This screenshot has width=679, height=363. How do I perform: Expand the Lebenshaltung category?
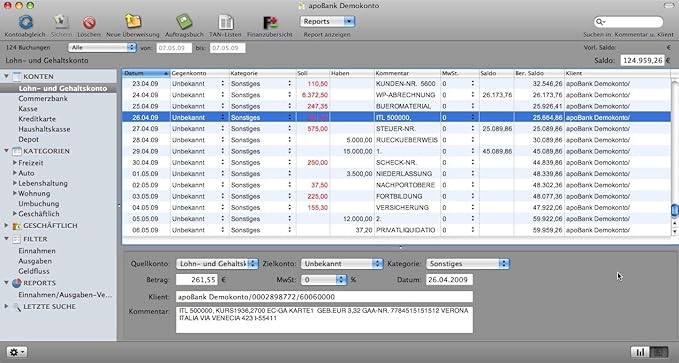pos(15,183)
